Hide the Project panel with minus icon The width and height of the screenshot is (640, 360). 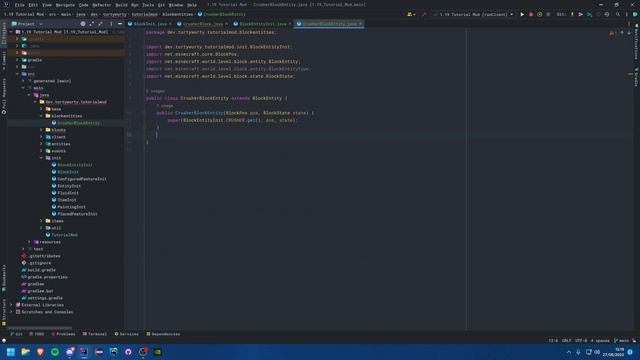pos(120,24)
